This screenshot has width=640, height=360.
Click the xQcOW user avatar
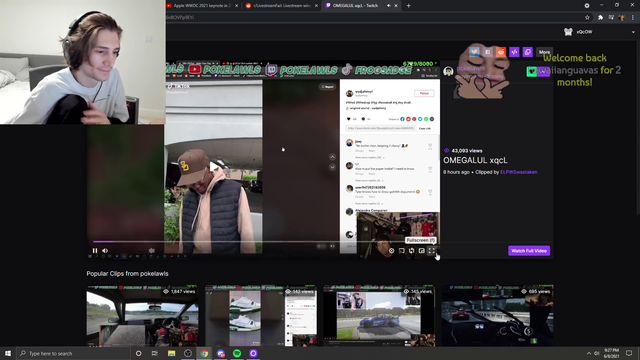[x=568, y=32]
